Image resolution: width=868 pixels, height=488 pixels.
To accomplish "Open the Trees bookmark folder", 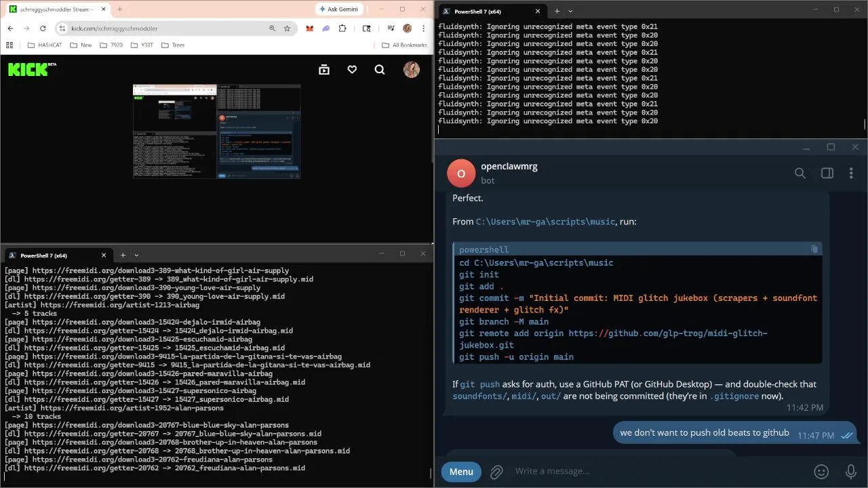I will coord(172,45).
